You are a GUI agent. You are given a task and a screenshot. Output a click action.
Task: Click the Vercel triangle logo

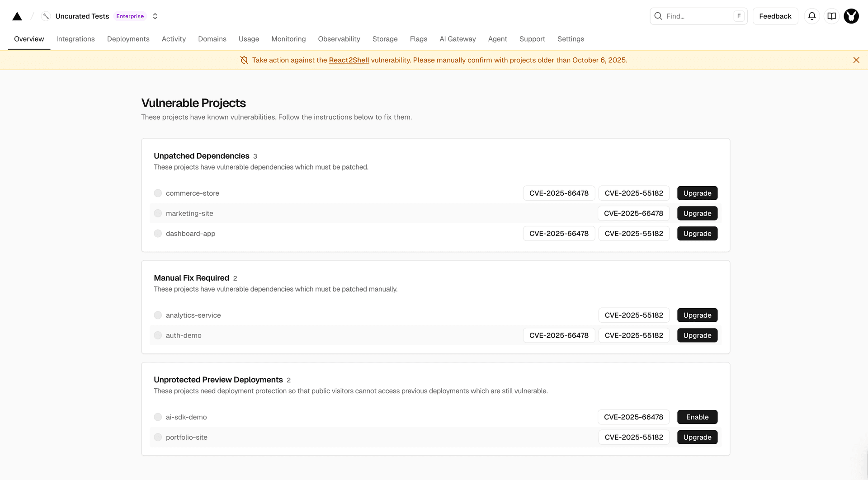click(x=17, y=16)
